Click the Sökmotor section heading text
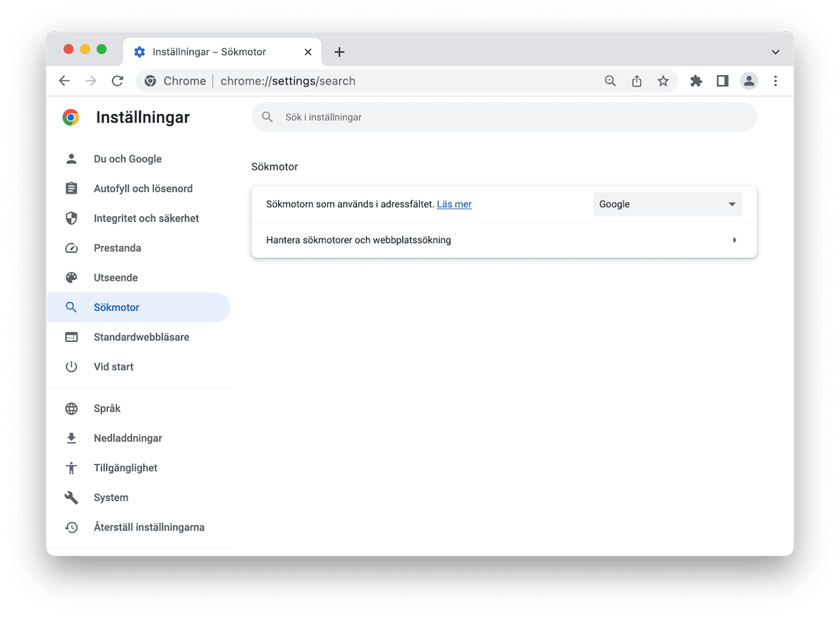840x617 pixels. coord(275,167)
